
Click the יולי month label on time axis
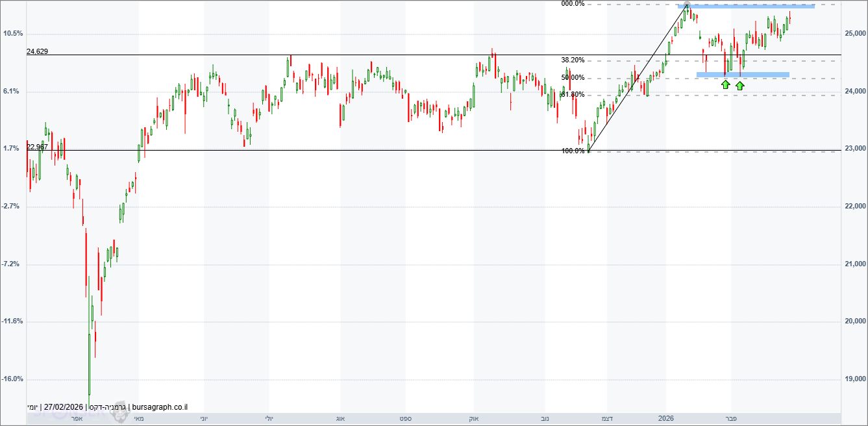click(x=269, y=419)
